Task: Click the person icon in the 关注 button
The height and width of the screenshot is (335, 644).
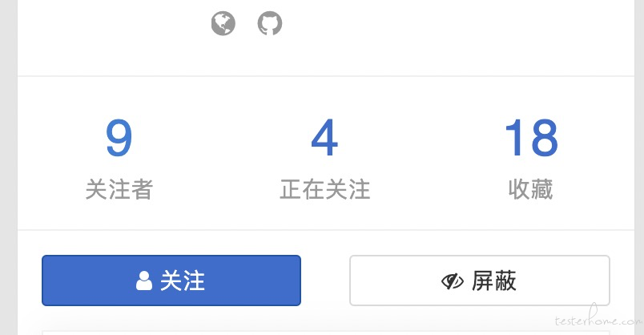Action: click(x=143, y=281)
